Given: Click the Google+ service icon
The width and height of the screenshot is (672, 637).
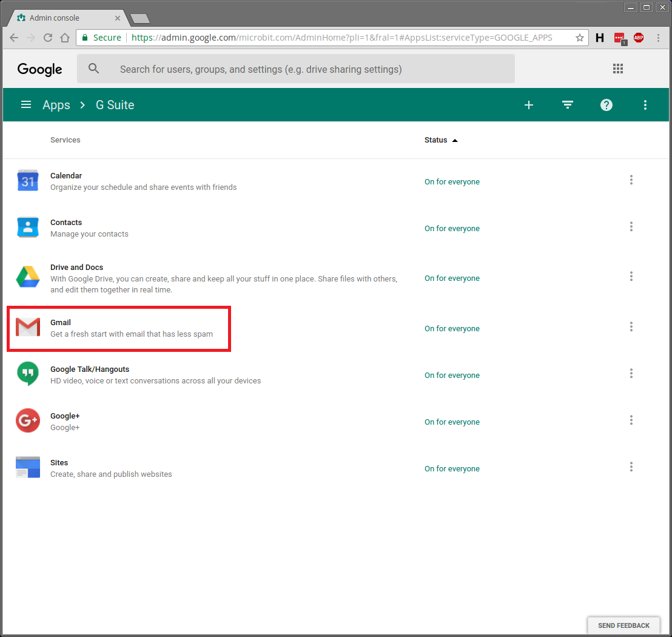Looking at the screenshot, I should coord(28,420).
